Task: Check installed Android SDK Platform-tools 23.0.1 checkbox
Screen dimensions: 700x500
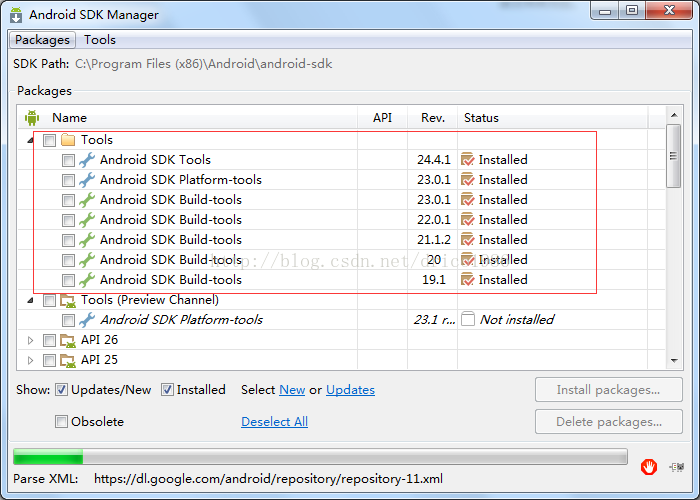Action: point(68,180)
